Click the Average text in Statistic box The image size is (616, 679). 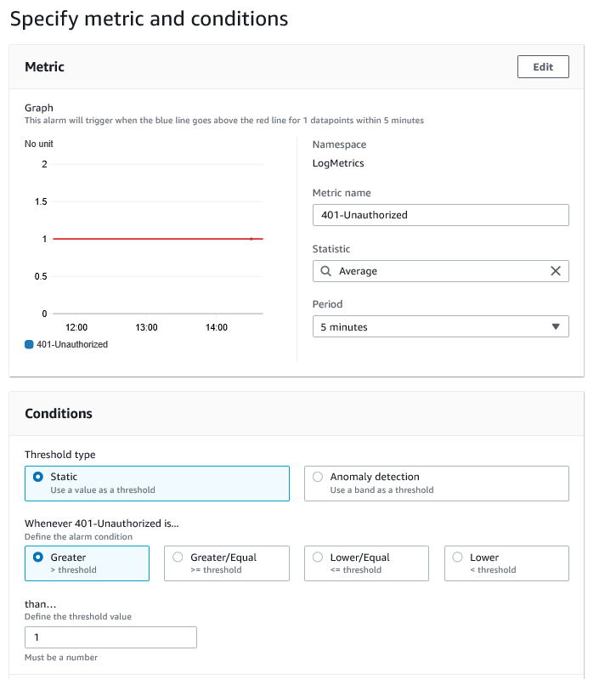pyautogui.click(x=358, y=271)
